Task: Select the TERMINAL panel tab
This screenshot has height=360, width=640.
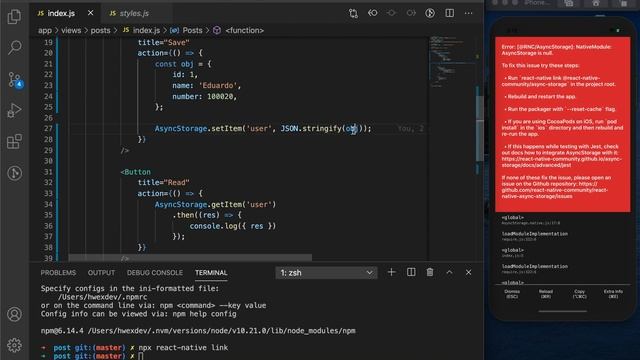Action: coord(211,273)
